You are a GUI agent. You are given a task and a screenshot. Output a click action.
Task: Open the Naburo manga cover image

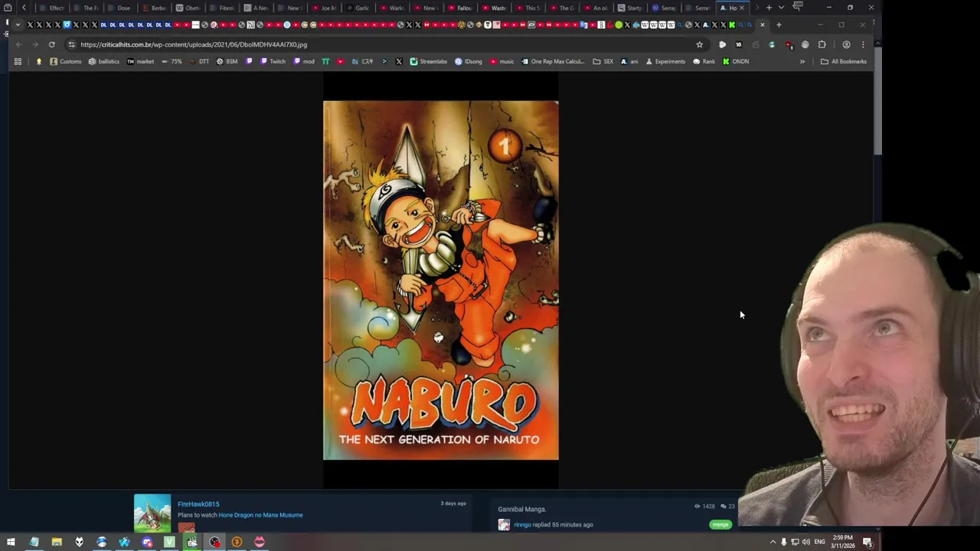click(x=441, y=280)
